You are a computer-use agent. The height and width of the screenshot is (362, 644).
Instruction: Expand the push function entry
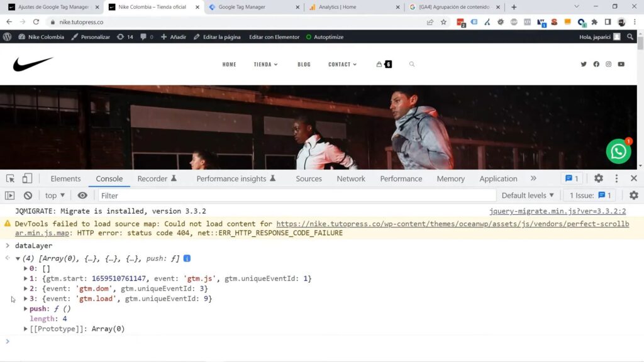point(25,309)
